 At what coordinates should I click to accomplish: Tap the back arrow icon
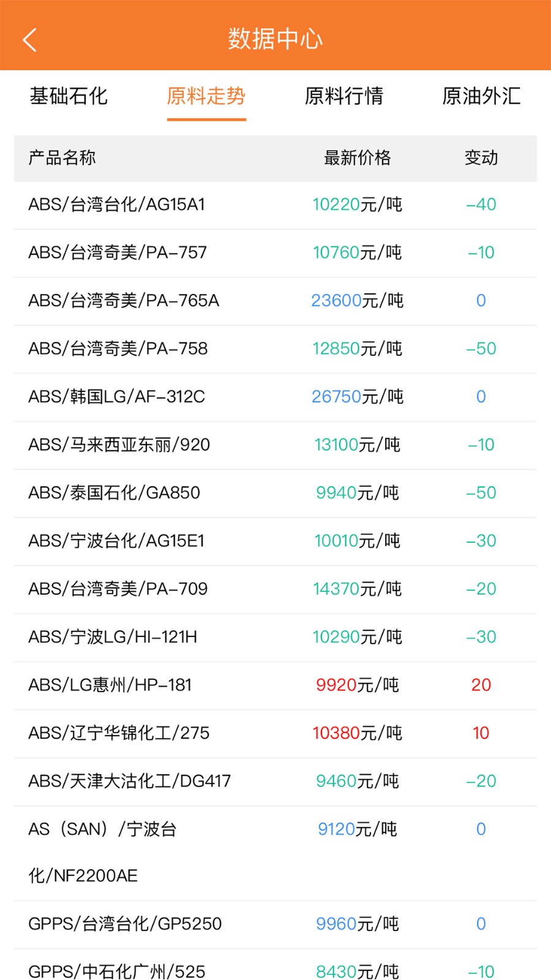pos(29,40)
